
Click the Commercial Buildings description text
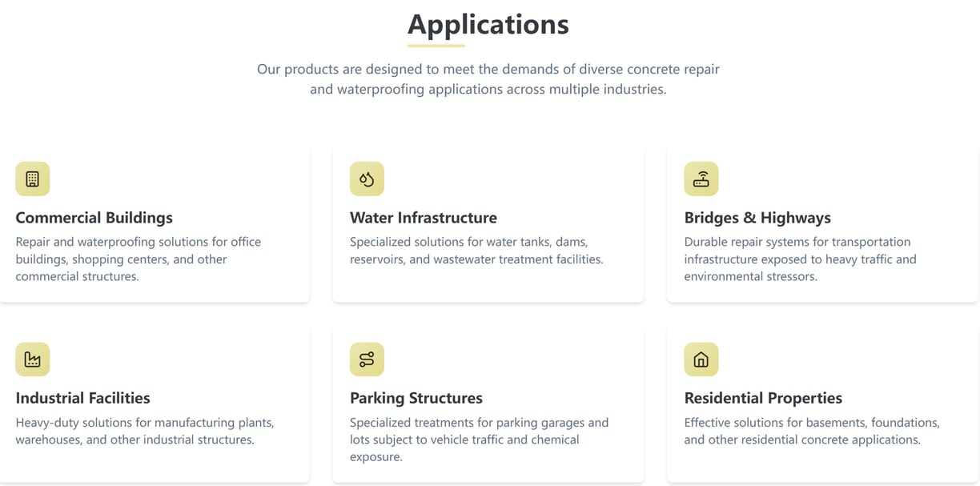(x=139, y=259)
